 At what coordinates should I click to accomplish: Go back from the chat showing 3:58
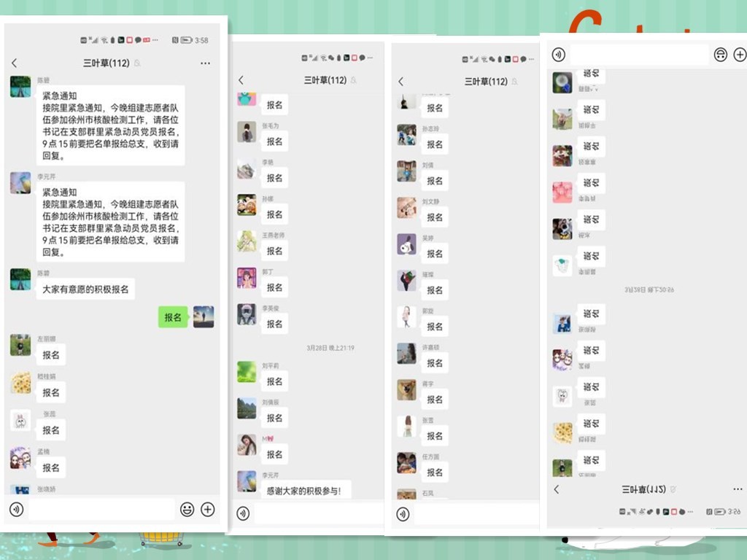[x=15, y=63]
